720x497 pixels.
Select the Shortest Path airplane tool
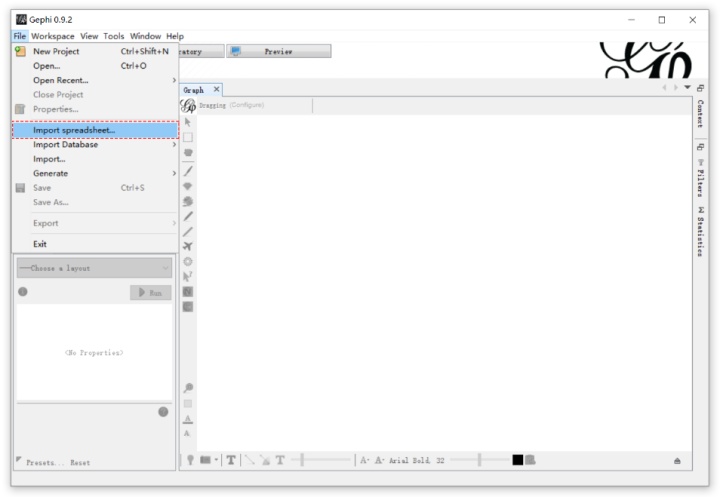click(x=187, y=246)
